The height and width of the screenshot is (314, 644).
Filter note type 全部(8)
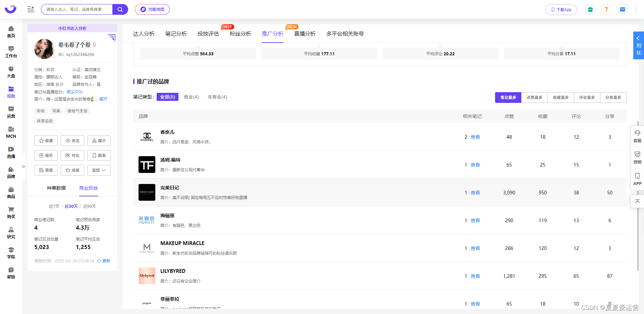[x=167, y=97]
